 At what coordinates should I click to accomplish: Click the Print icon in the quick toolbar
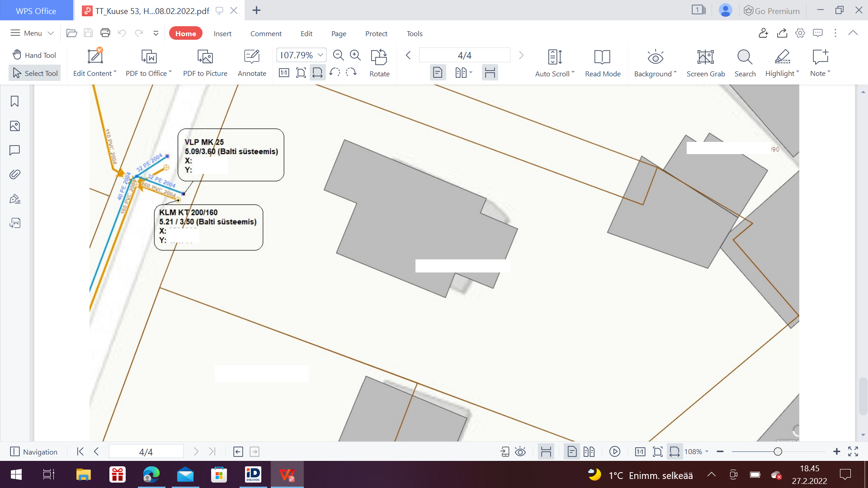pos(105,33)
